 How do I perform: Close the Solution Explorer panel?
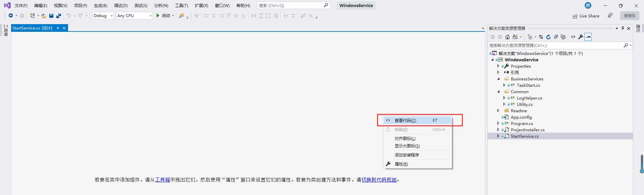coord(629,28)
